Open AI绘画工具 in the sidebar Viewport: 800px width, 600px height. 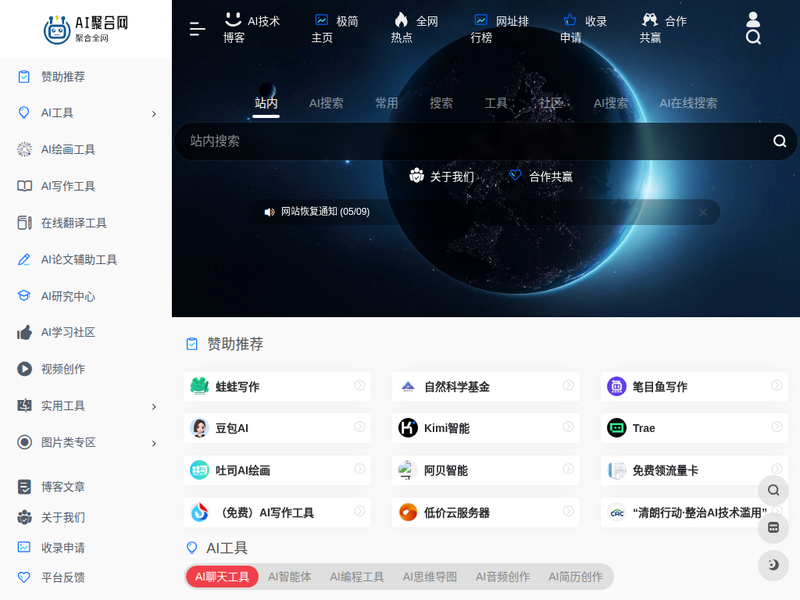point(68,150)
